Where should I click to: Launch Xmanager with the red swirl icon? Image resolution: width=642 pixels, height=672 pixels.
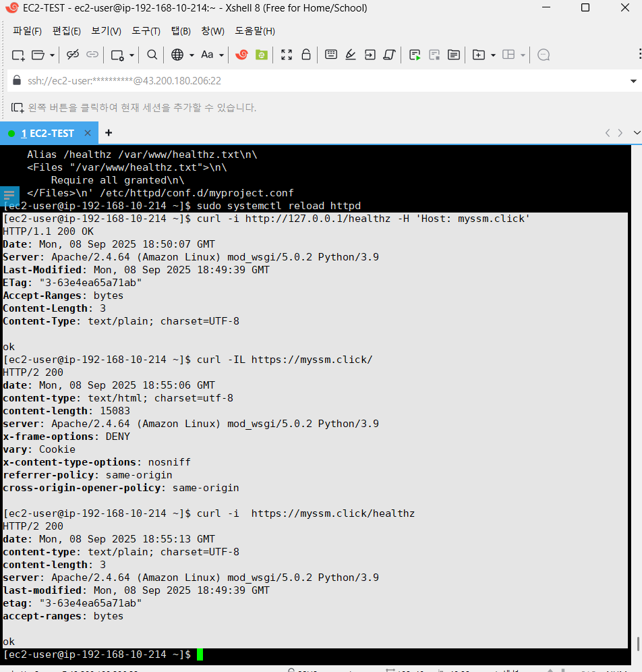tap(241, 55)
